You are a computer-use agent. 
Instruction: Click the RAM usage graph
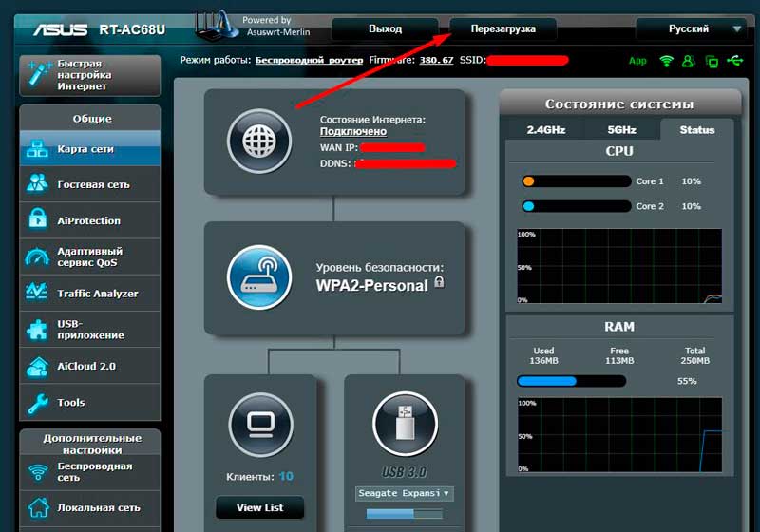coord(619,435)
